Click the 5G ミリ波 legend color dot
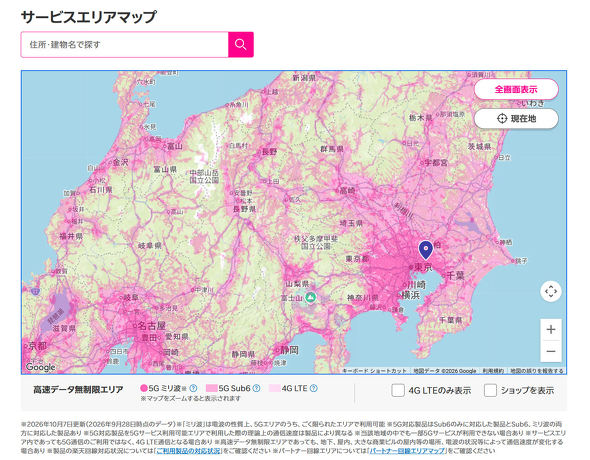 coord(143,388)
